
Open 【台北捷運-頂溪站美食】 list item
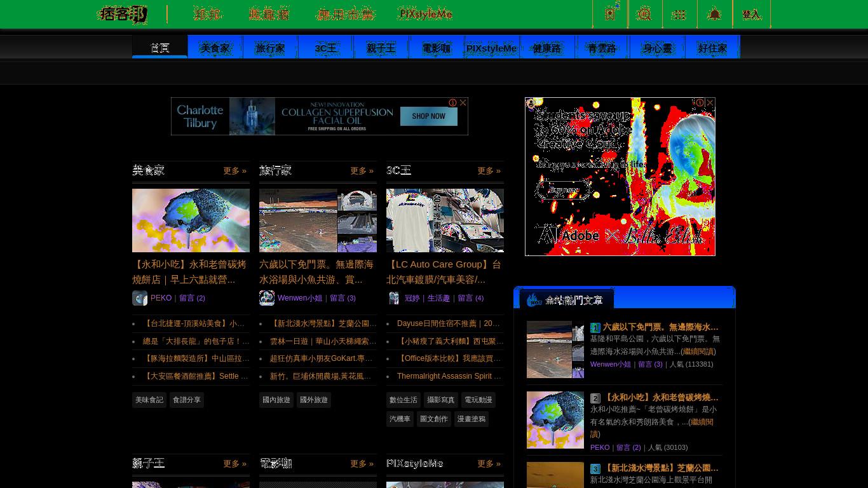coord(194,323)
